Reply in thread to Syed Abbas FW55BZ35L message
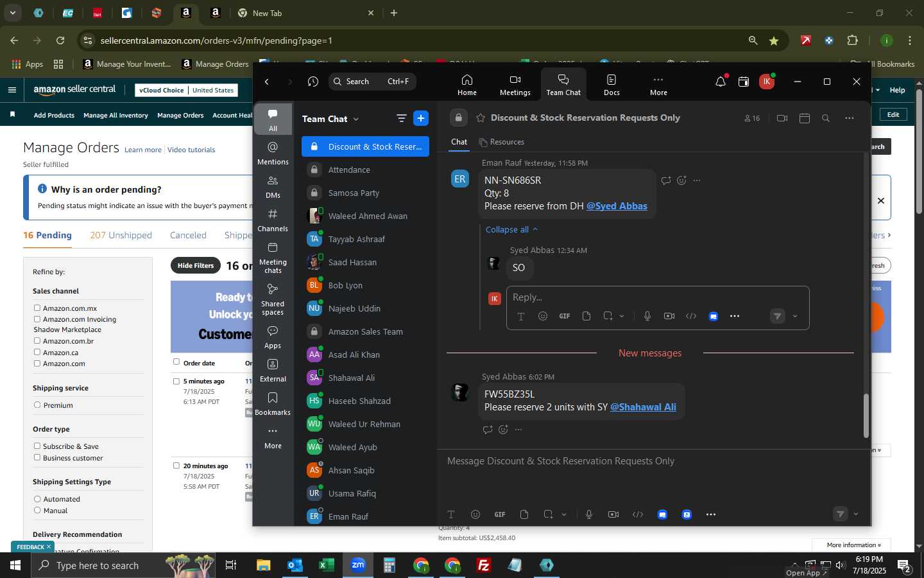Screen dimensions: 924x578 point(488,430)
